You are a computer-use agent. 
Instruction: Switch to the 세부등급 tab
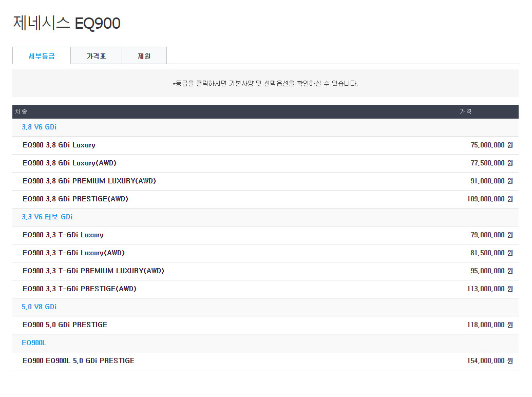(x=42, y=55)
